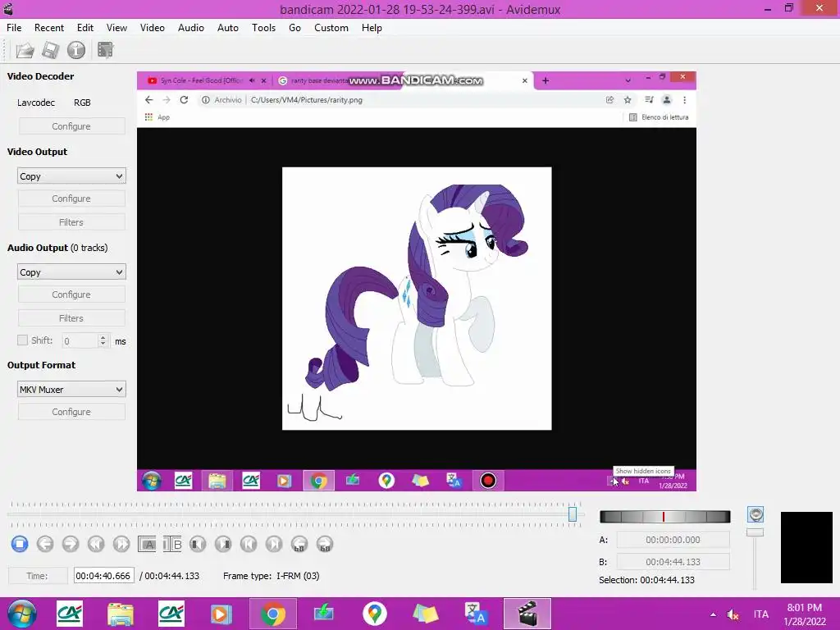This screenshot has width=840, height=630.
Task: Open File Explorer from the Windows taskbar
Action: pyautogui.click(x=121, y=614)
